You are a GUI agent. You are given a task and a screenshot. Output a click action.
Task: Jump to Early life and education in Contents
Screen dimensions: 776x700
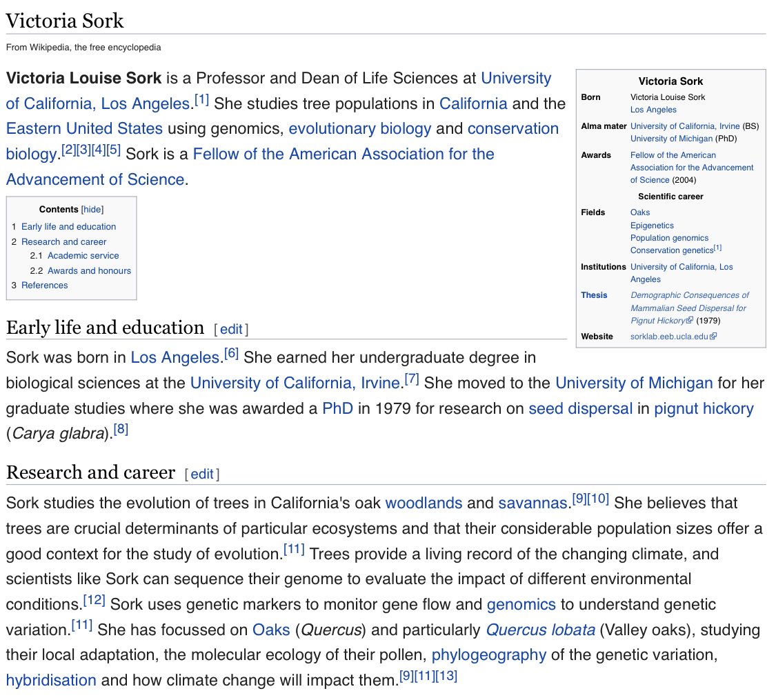pos(68,227)
